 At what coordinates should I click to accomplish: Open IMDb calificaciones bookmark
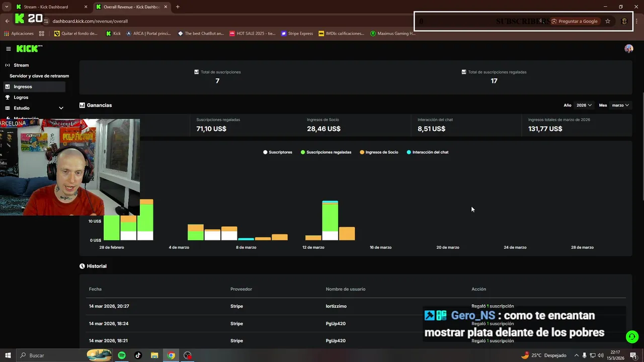341,34
